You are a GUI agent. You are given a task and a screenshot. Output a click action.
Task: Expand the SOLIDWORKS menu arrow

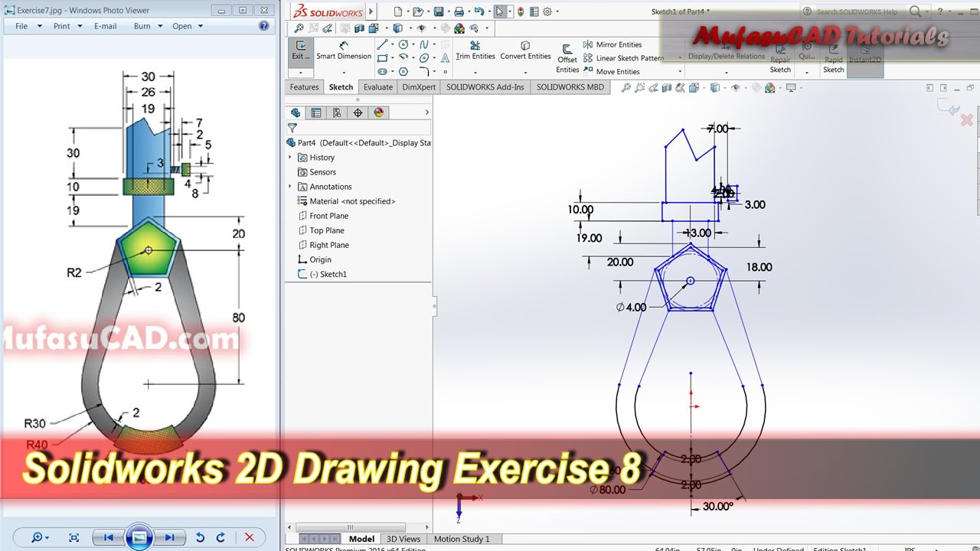[x=372, y=12]
